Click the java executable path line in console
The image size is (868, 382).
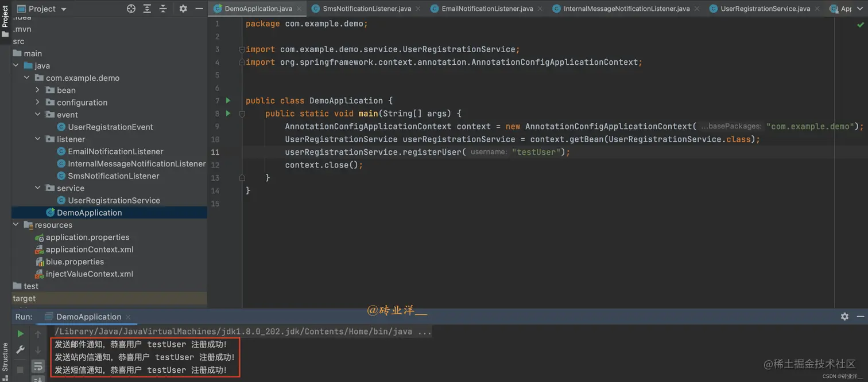243,332
